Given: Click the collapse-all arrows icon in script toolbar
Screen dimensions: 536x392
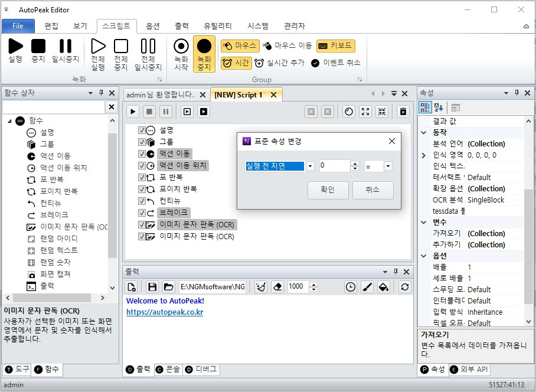Looking at the screenshot, I should click(x=382, y=112).
